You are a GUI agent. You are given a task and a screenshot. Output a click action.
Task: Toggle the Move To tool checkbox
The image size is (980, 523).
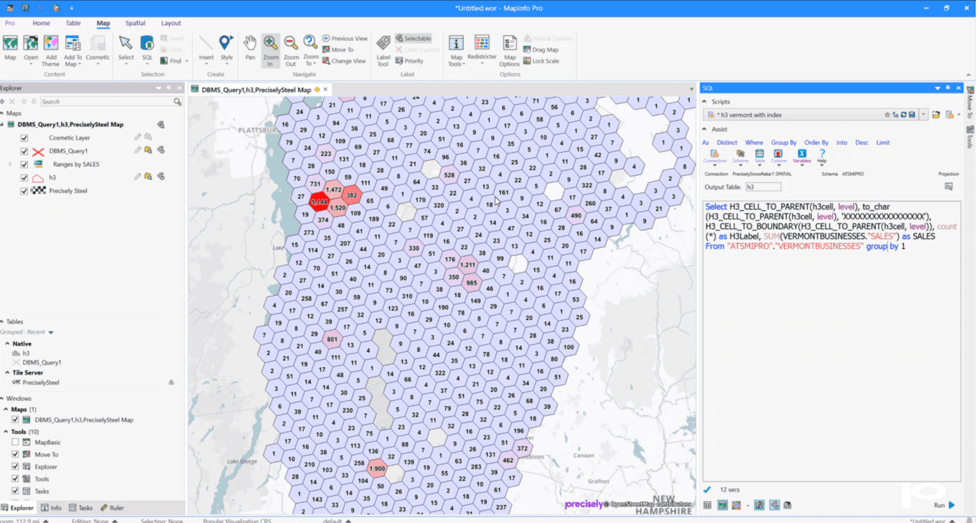tap(15, 454)
